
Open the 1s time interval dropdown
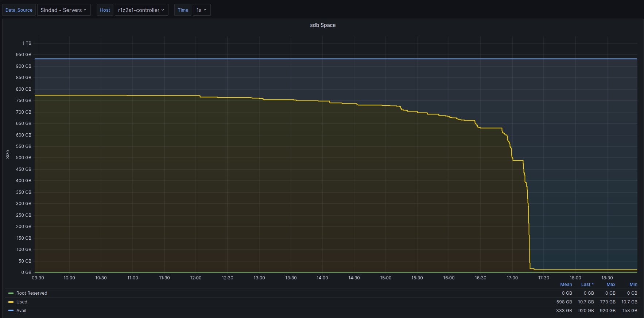201,10
